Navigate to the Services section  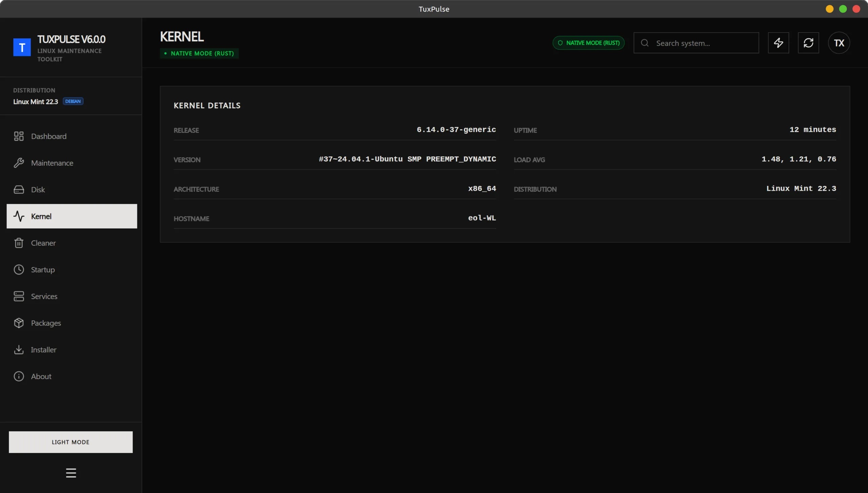[44, 296]
